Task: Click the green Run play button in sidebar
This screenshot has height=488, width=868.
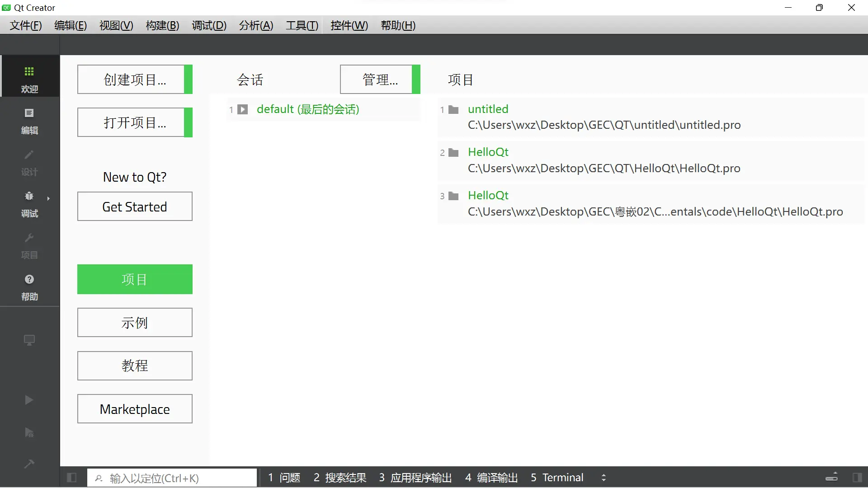Action: (x=29, y=400)
